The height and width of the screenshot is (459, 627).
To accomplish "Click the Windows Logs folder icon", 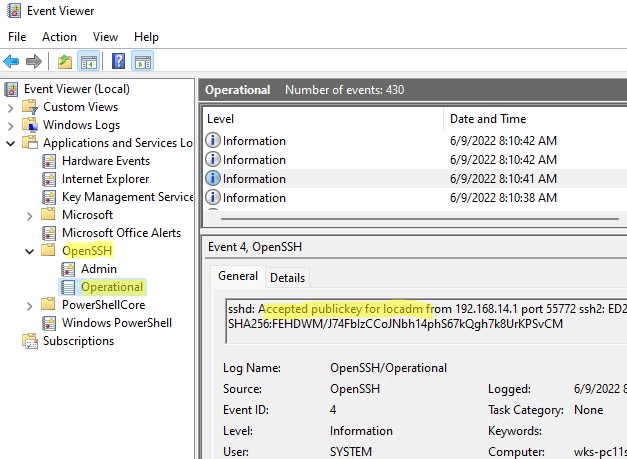I will point(30,125).
